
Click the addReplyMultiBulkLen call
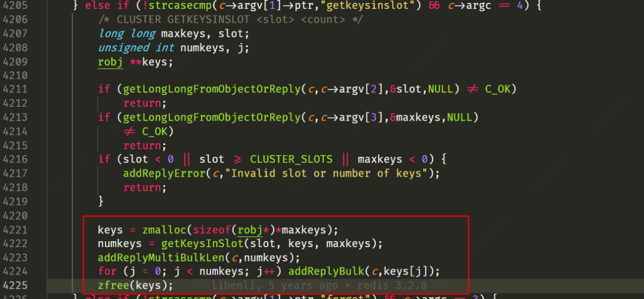(x=162, y=257)
